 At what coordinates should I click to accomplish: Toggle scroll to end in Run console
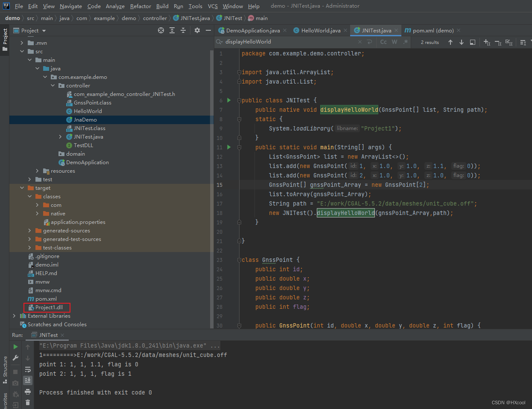point(28,380)
